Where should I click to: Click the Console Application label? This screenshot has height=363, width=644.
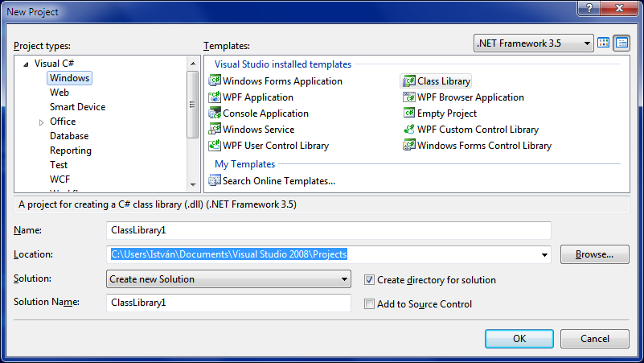[x=266, y=113]
